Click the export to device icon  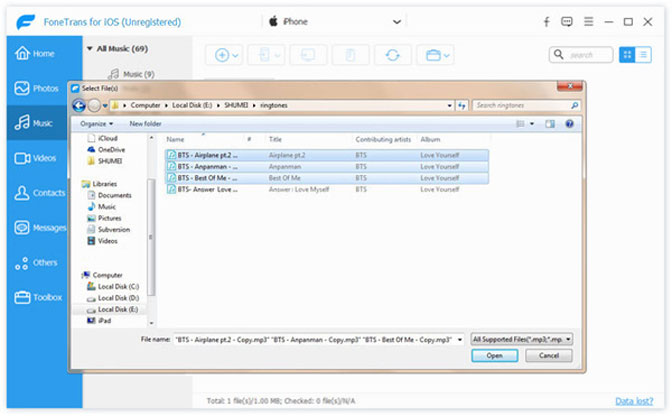[266, 55]
